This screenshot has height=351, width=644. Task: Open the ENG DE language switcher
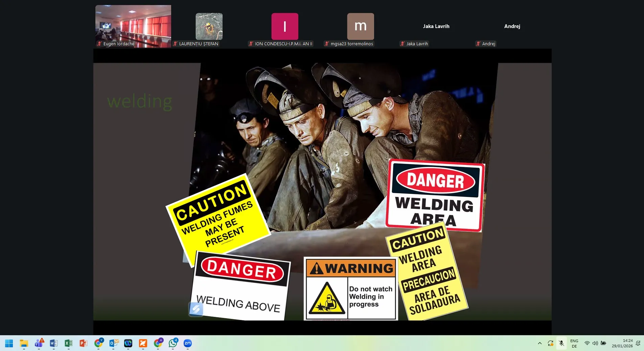click(574, 343)
